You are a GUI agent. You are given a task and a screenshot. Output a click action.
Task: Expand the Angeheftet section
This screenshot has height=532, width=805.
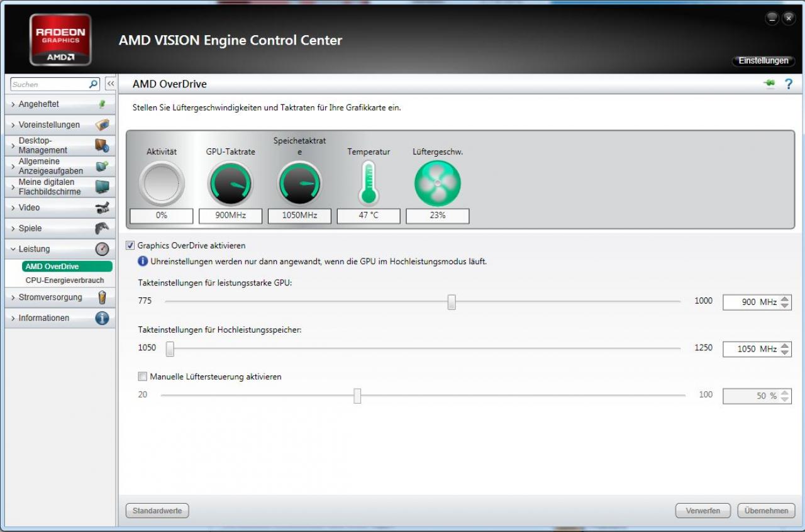pos(60,104)
